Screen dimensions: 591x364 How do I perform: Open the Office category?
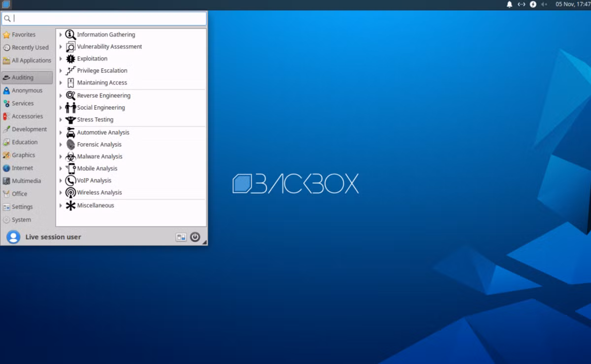[x=27, y=194]
